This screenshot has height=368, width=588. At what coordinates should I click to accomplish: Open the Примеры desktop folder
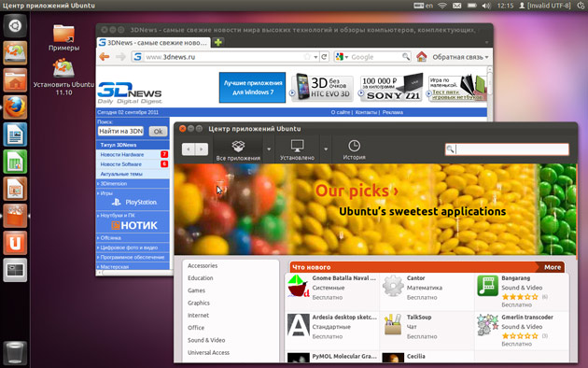point(63,38)
